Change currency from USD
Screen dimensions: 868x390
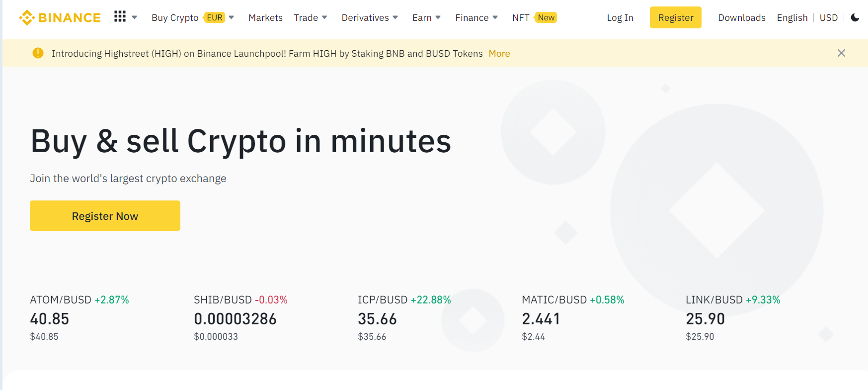(829, 18)
